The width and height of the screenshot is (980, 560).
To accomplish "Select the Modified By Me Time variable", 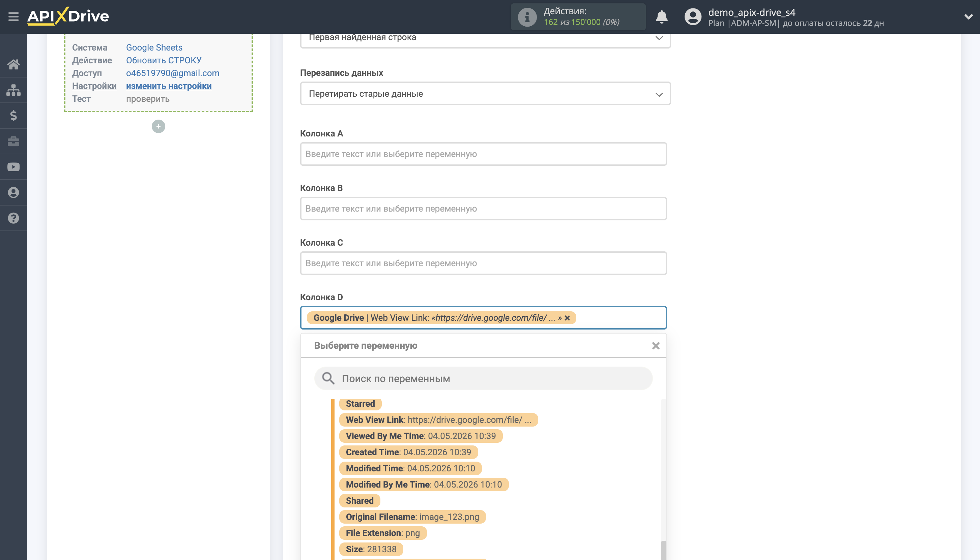I will [x=424, y=484].
